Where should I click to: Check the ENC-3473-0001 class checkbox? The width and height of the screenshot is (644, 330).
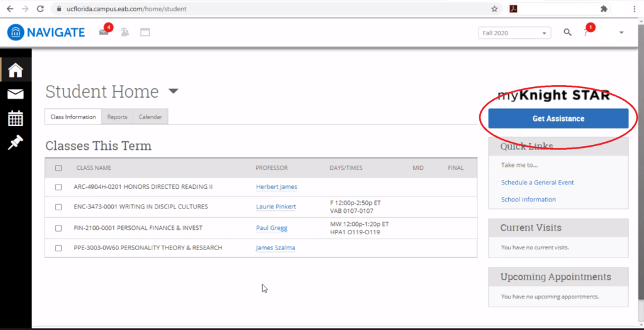58,207
